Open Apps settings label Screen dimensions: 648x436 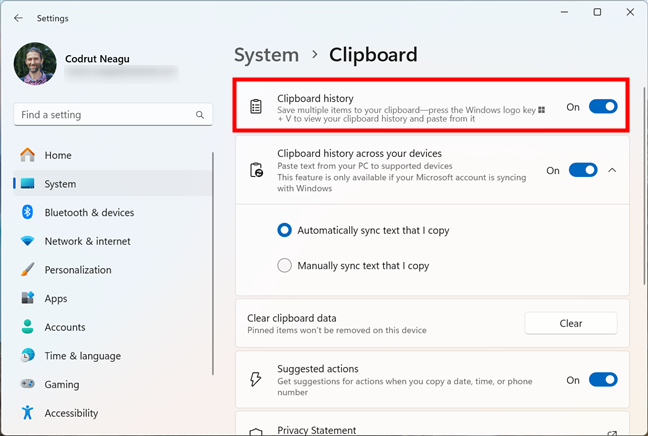point(56,298)
